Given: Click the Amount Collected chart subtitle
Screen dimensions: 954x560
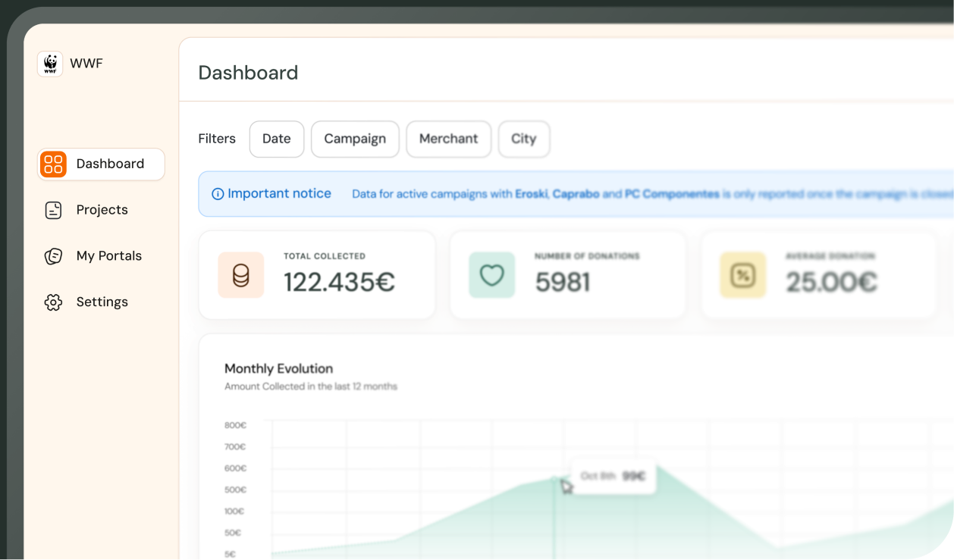Looking at the screenshot, I should point(311,386).
